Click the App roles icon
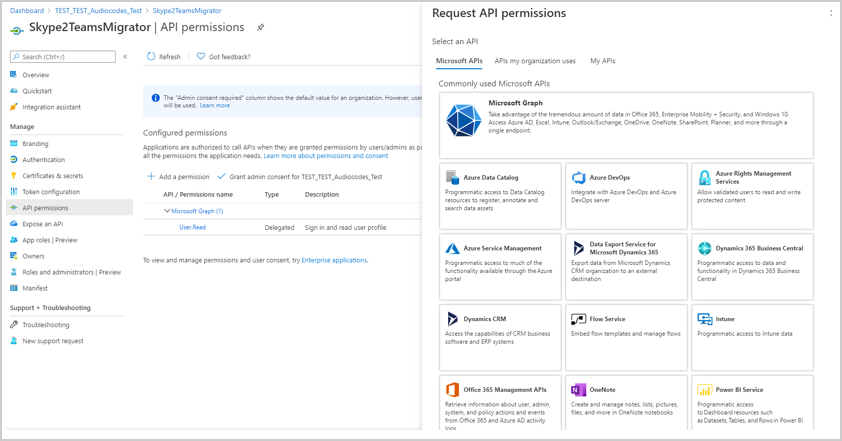Image resolution: width=842 pixels, height=441 pixels. [14, 240]
